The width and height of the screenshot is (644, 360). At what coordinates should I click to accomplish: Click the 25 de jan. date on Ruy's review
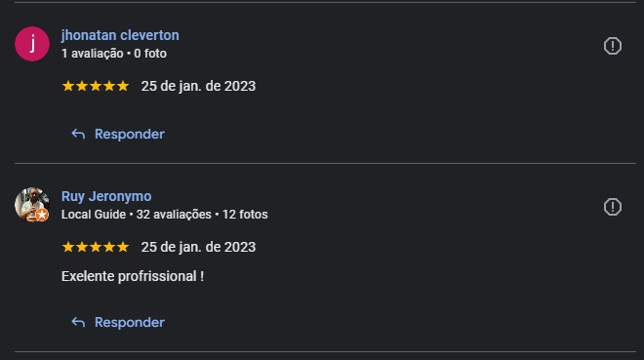(198, 247)
